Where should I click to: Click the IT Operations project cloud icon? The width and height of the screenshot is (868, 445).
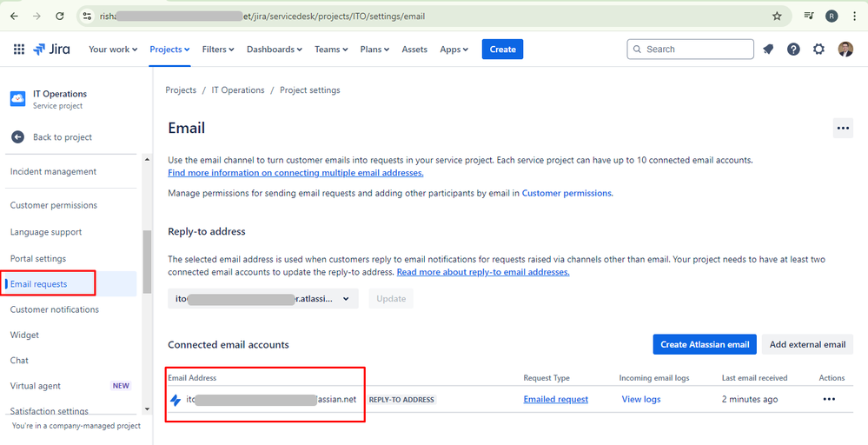click(17, 99)
